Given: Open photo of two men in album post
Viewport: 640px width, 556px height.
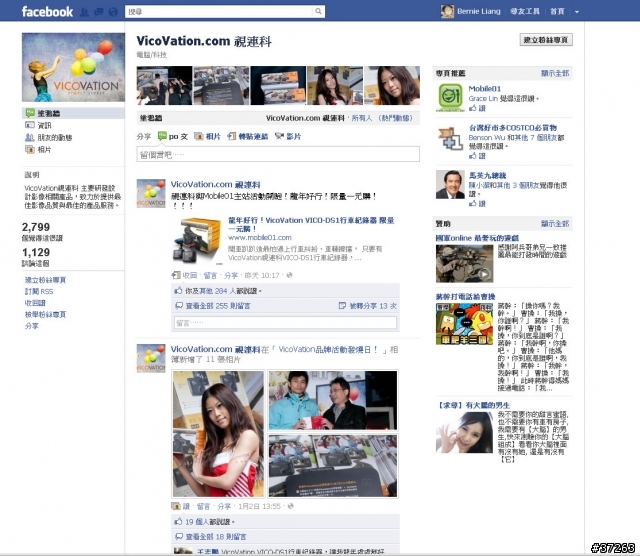Looking at the screenshot, I should (x=333, y=400).
